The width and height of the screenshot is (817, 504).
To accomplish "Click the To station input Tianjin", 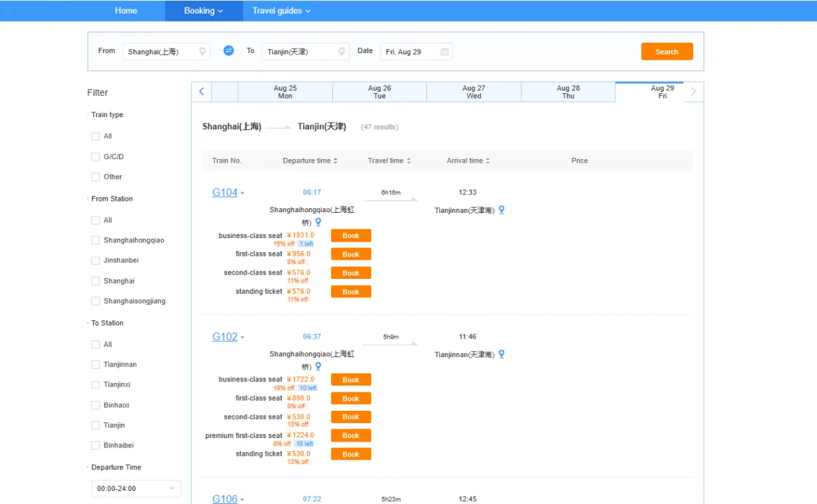I will (306, 52).
